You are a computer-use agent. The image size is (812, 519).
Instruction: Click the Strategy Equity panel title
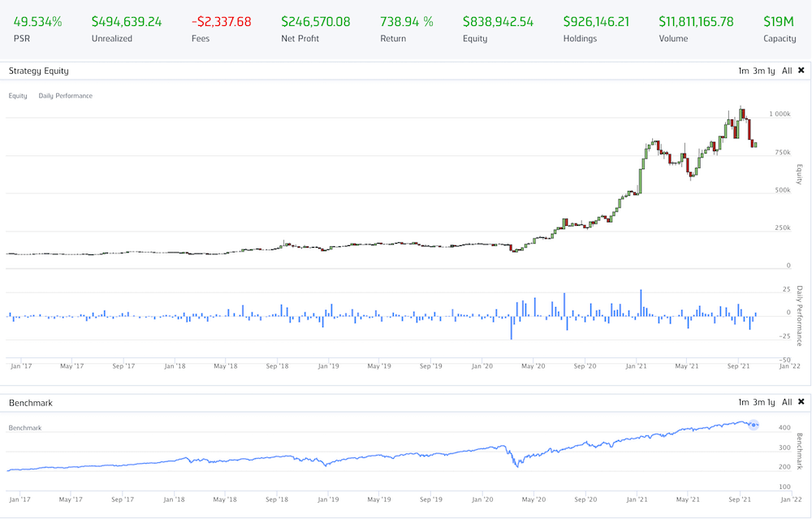click(38, 71)
